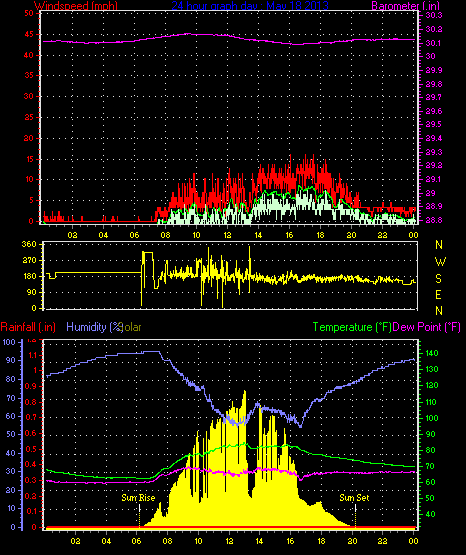Screen dimensions: 466x555
Task: Click the Dew Point (°F) legend label
Action: coord(426,327)
